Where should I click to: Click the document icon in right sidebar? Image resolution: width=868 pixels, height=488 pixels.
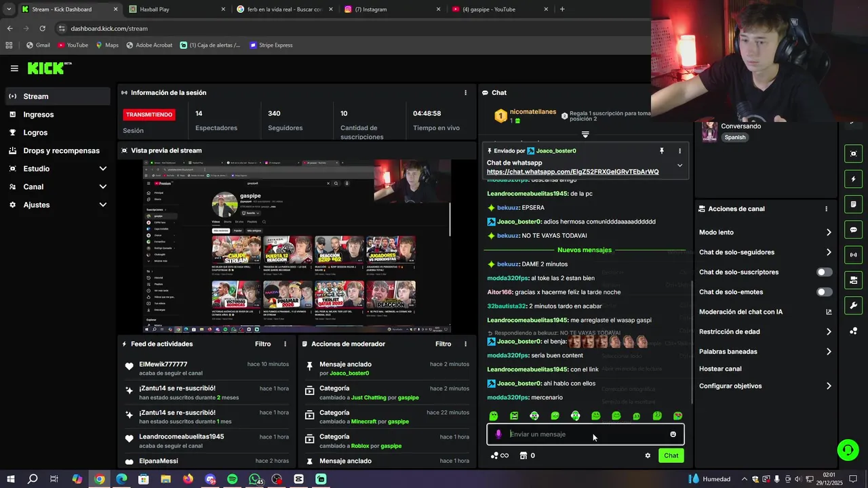coord(853,204)
